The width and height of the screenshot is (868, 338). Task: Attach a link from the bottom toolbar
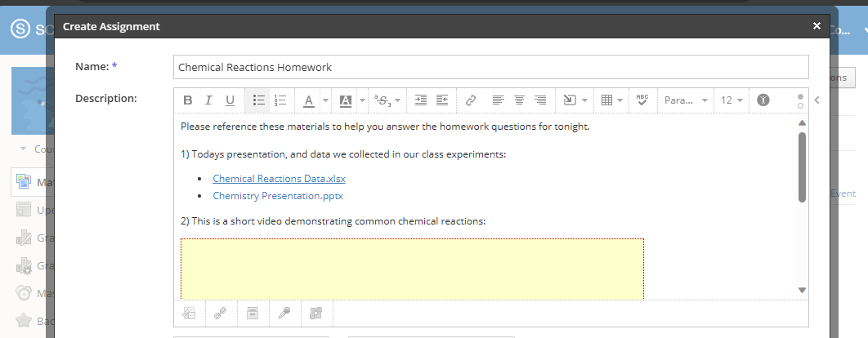(x=221, y=314)
